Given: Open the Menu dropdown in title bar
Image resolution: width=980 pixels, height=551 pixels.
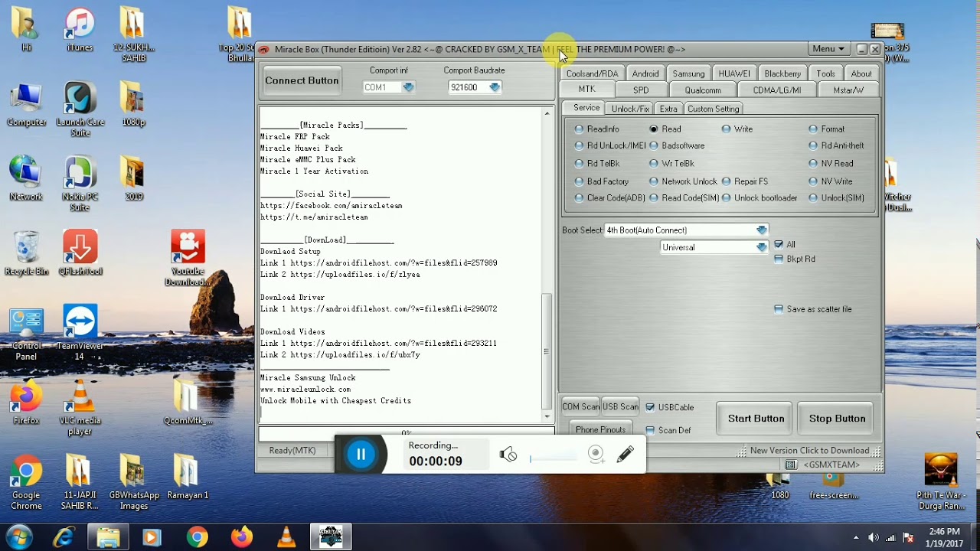Looking at the screenshot, I should tap(828, 49).
